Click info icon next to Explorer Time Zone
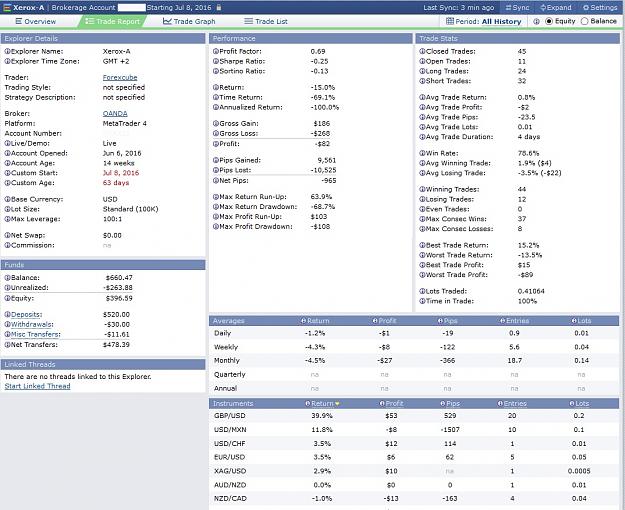Screen dimensions: 625x510 (7, 61)
